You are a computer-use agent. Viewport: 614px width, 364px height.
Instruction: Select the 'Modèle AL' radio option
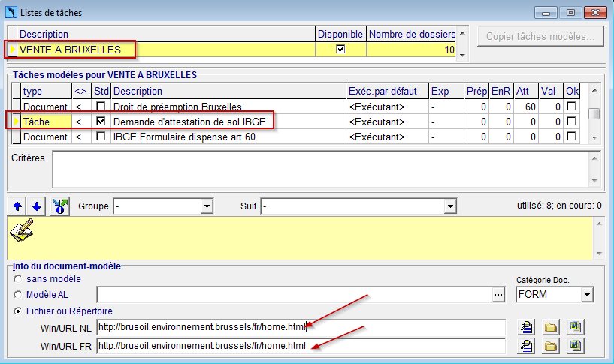click(x=17, y=295)
